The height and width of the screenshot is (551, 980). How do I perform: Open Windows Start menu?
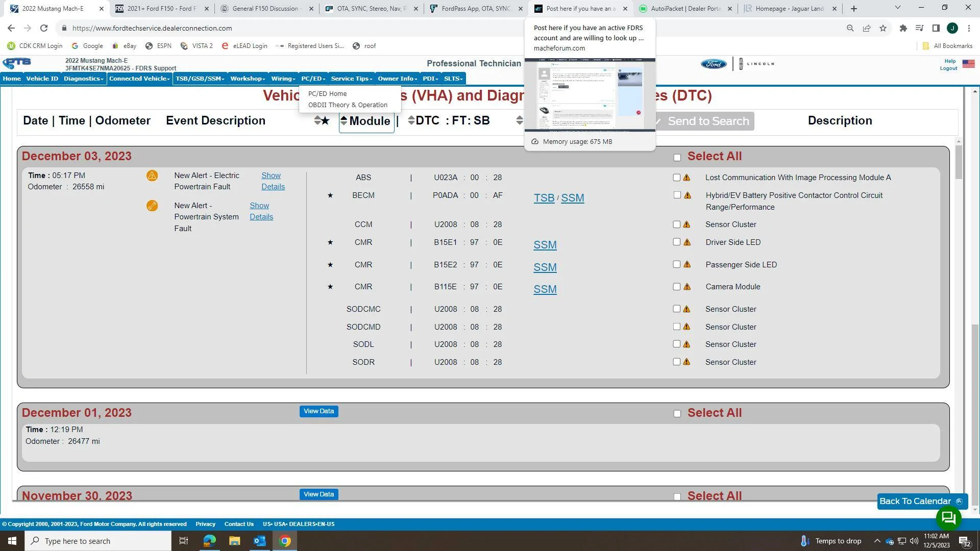coord(12,541)
